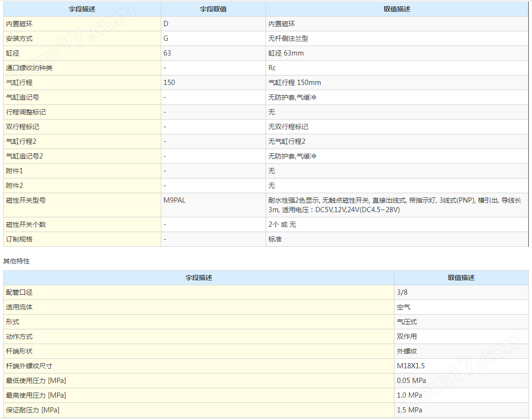Click the 取值描述 header in the lower table
The image size is (532, 420).
[x=461, y=278]
